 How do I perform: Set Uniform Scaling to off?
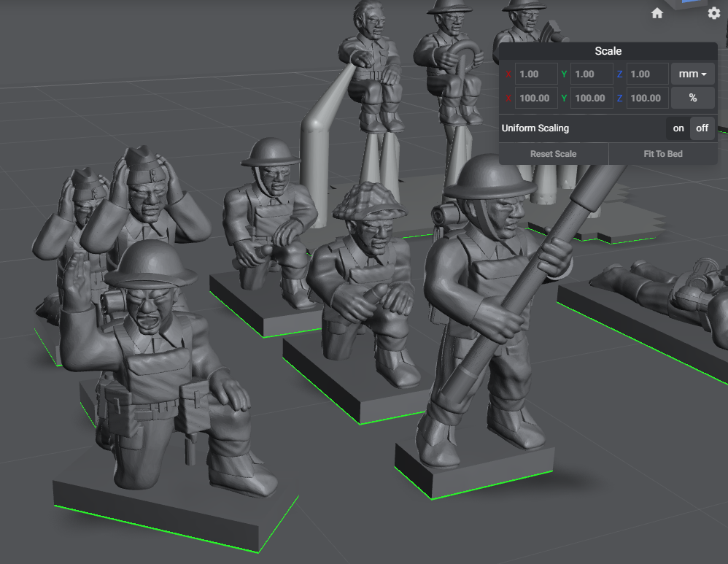701,128
